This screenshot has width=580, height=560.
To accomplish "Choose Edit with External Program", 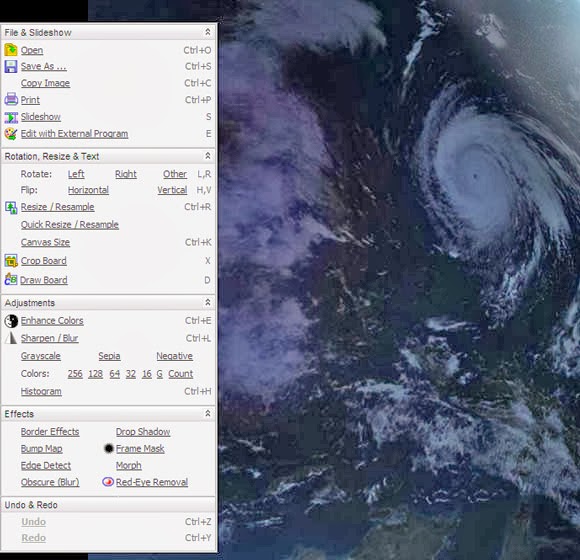I will click(x=74, y=134).
